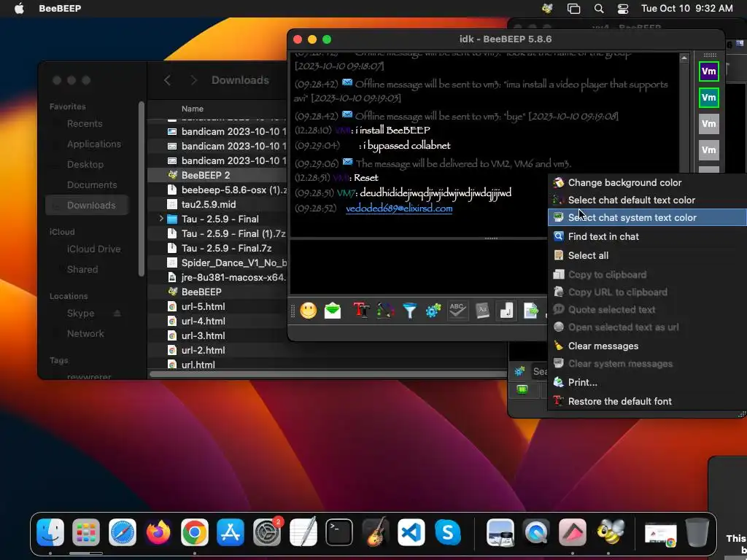Select url-3.html file
747x560 pixels.
pos(203,335)
